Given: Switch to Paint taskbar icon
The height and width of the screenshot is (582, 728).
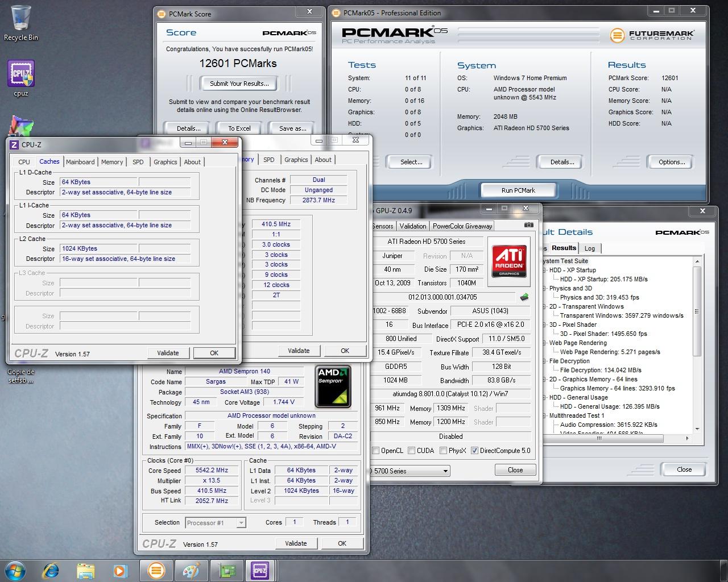Looking at the screenshot, I should [191, 571].
